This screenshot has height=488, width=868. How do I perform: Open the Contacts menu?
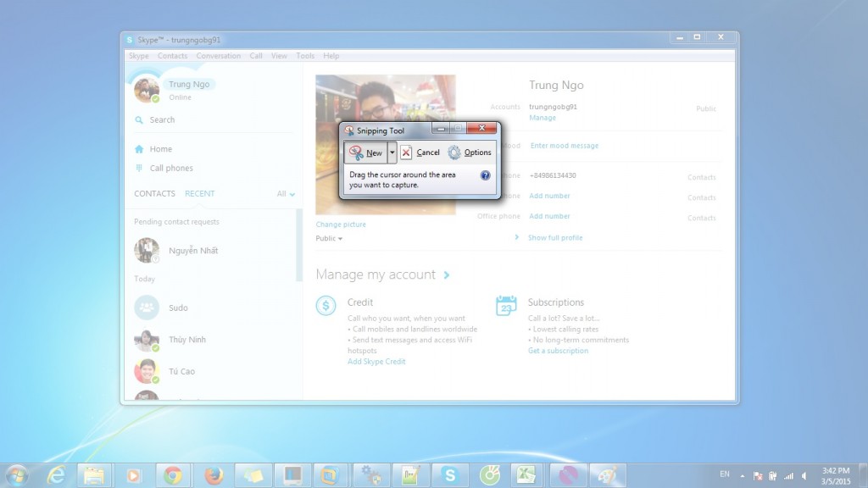click(172, 56)
